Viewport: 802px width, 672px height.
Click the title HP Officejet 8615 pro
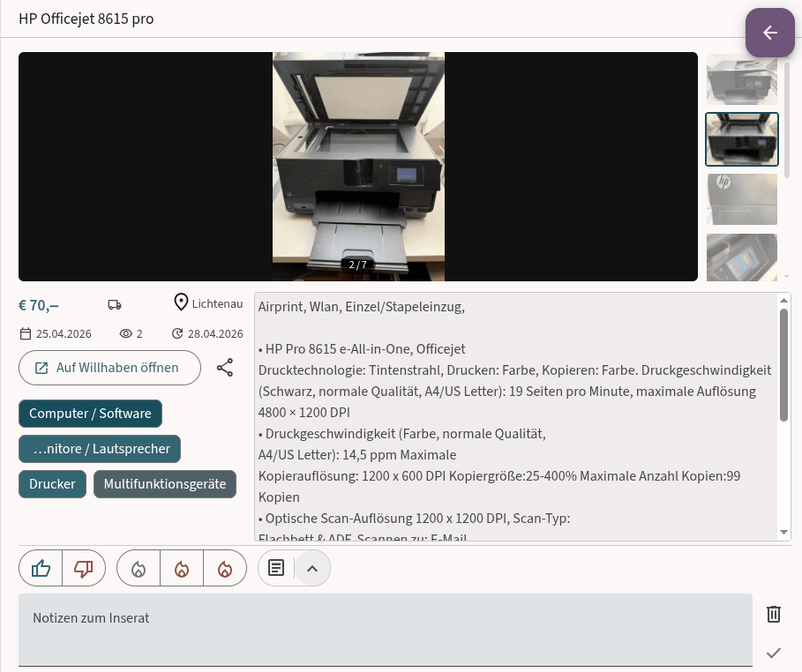click(x=86, y=19)
